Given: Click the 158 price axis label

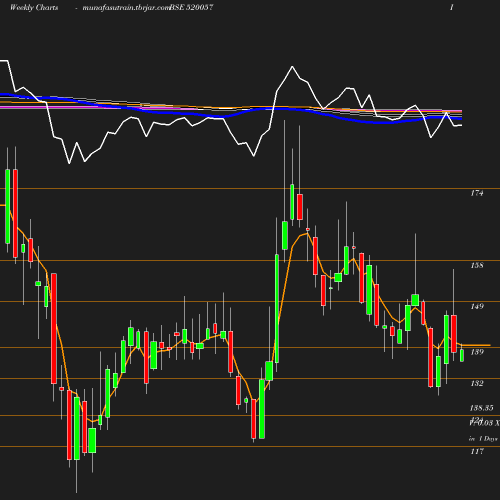Looking at the screenshot, I should pos(477,265).
